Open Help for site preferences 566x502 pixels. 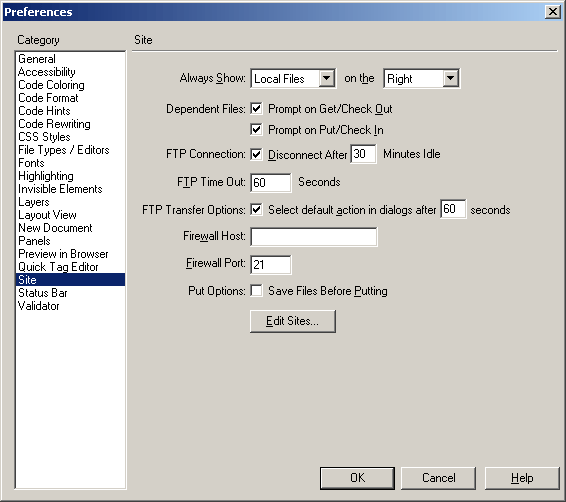tap(522, 478)
